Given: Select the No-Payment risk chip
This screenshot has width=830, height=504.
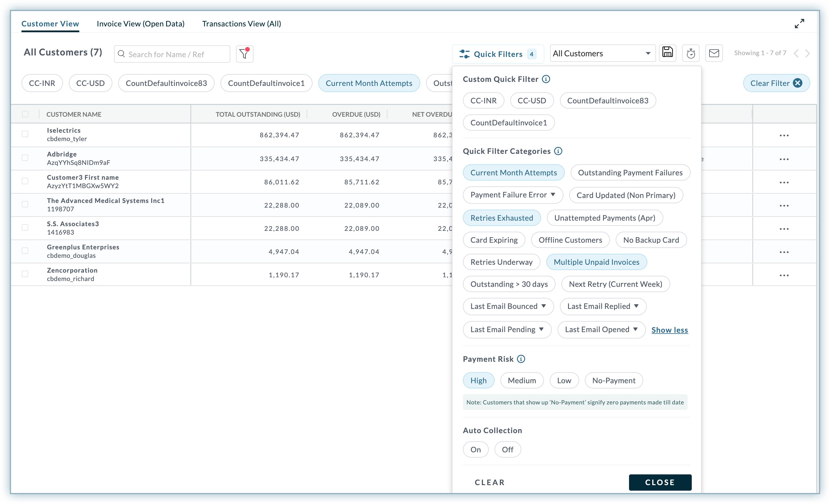Looking at the screenshot, I should [x=614, y=380].
